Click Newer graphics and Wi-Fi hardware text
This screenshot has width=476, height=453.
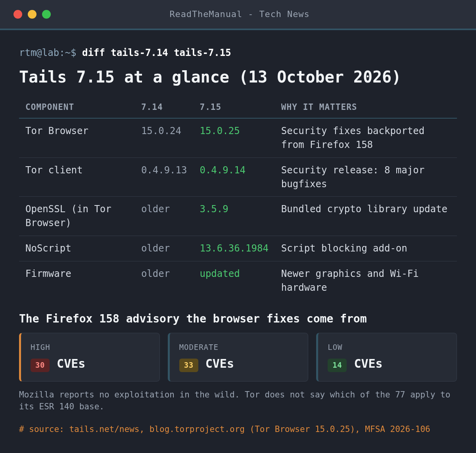tap(350, 280)
